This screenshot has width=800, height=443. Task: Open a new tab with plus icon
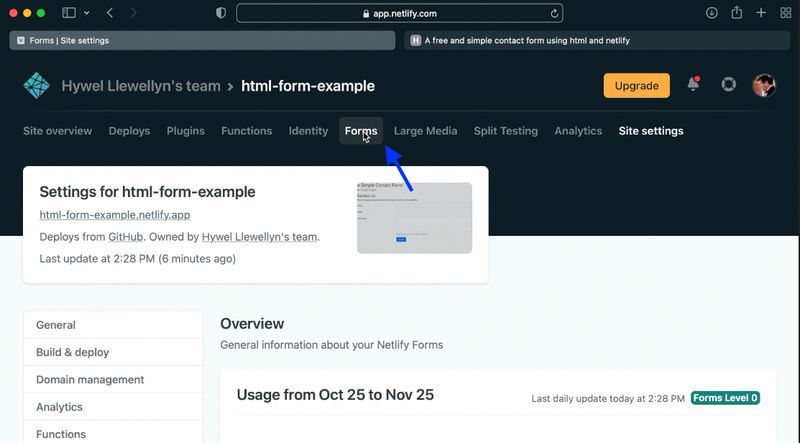[761, 13]
